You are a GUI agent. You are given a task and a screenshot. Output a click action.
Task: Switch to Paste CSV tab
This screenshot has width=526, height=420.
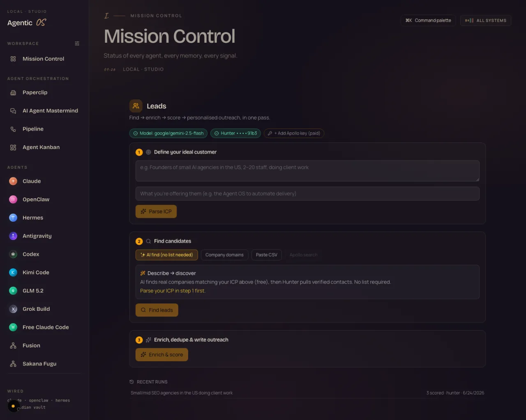(267, 255)
